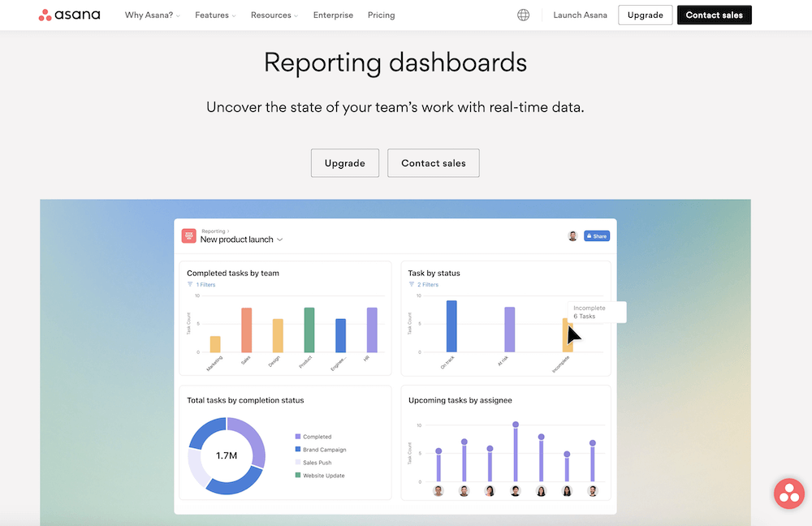Open the red chat bubble icon
Screen dimensions: 812x526
click(x=788, y=493)
